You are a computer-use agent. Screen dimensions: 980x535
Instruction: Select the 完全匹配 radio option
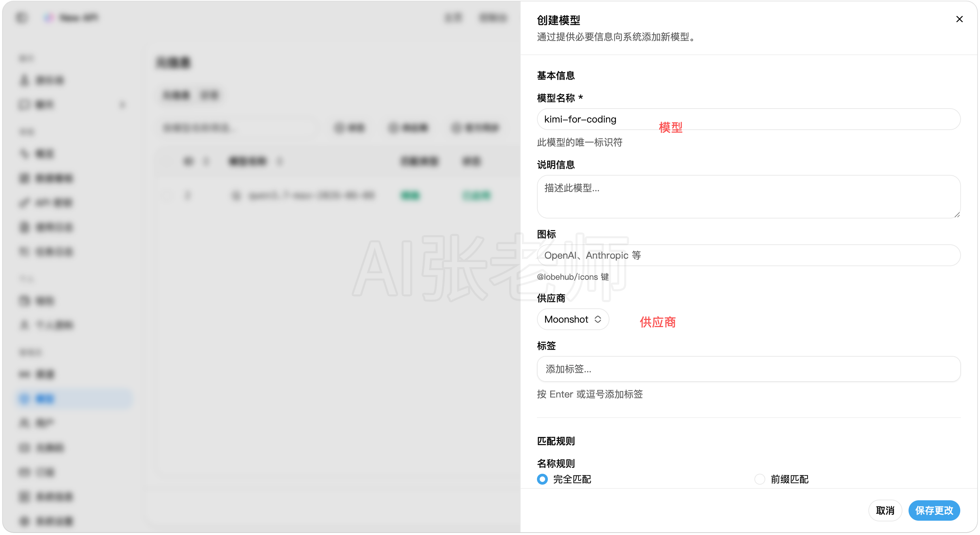(x=542, y=479)
